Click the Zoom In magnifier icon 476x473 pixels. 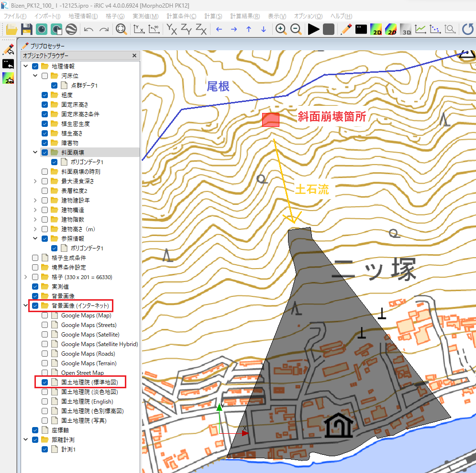click(x=281, y=29)
